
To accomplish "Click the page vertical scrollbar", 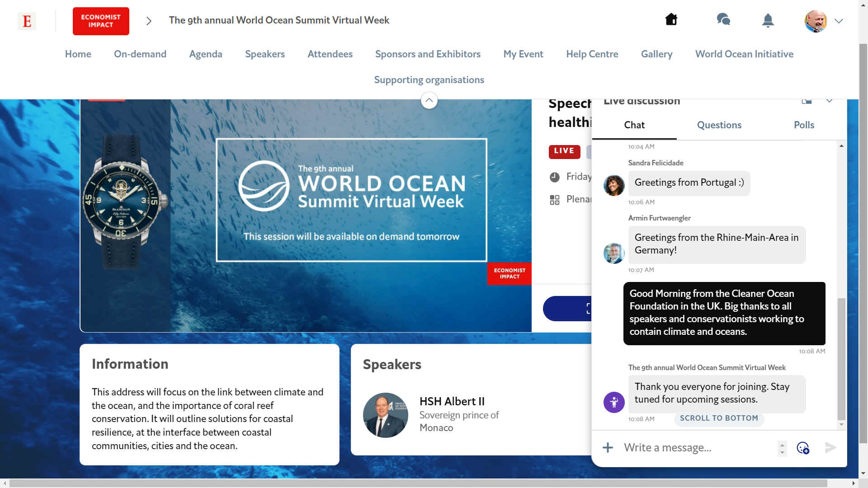I will coord(863,244).
